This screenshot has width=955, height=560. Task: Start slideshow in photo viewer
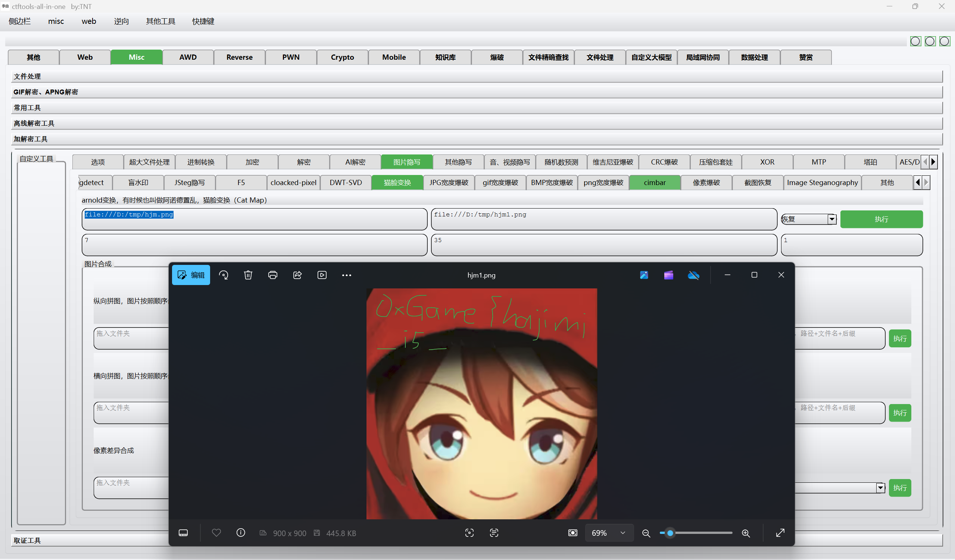click(322, 275)
